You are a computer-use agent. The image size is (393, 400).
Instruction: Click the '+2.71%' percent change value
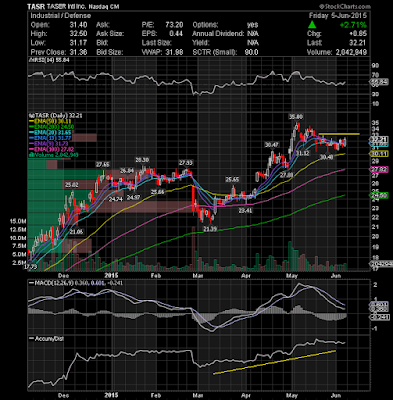click(353, 25)
